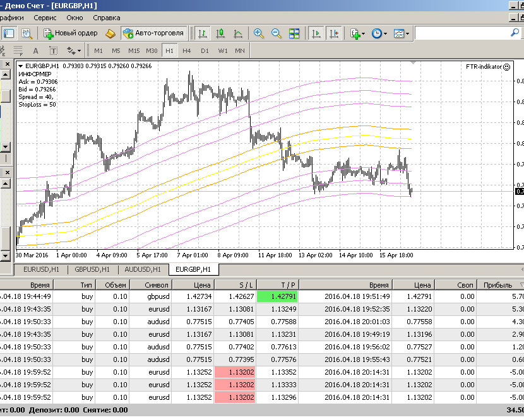Click the stop loss cell 1.42627
The height and width of the screenshot is (420, 524).
(235, 296)
